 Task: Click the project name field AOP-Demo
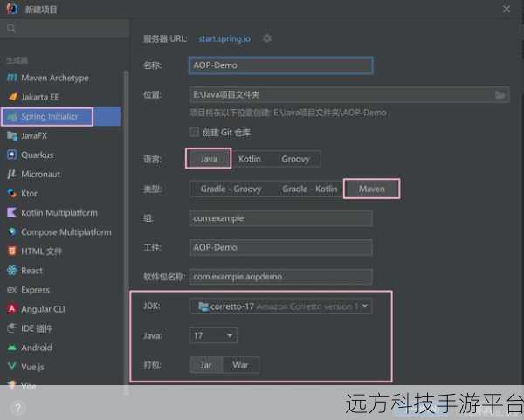(x=280, y=65)
